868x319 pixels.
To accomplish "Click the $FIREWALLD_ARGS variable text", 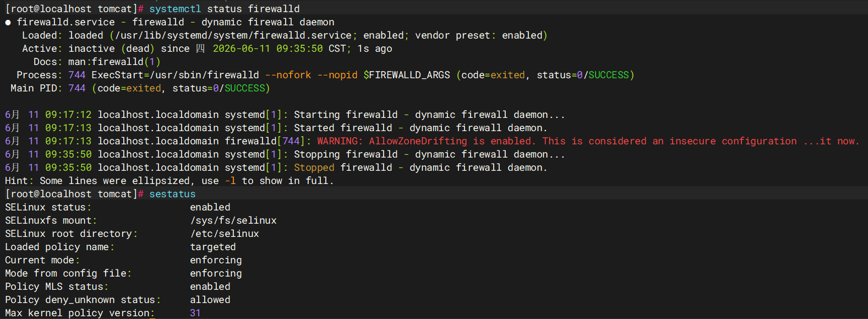I will 407,75.
